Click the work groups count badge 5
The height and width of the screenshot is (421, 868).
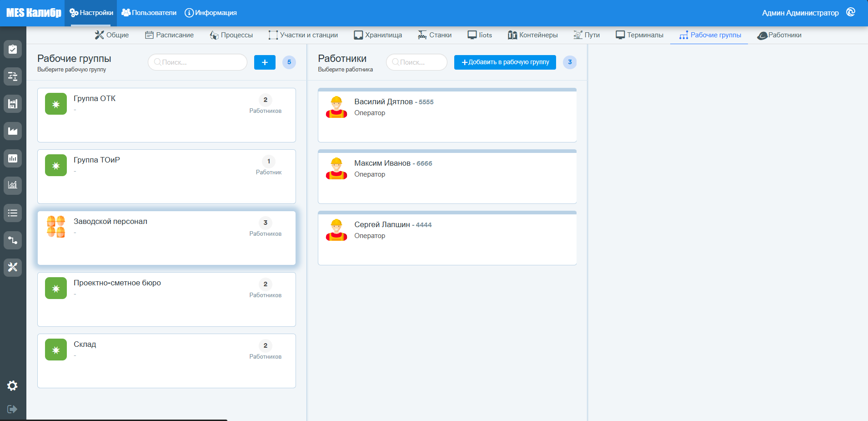(x=289, y=62)
